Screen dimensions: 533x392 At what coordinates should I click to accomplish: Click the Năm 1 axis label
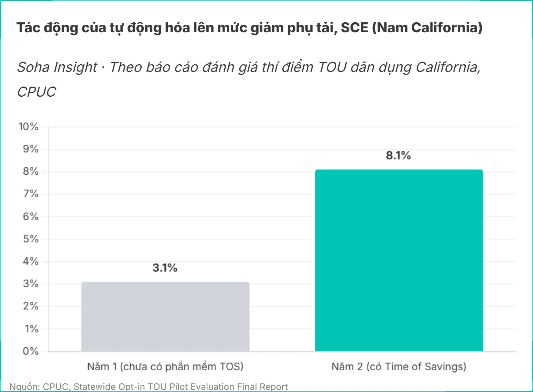(165, 367)
